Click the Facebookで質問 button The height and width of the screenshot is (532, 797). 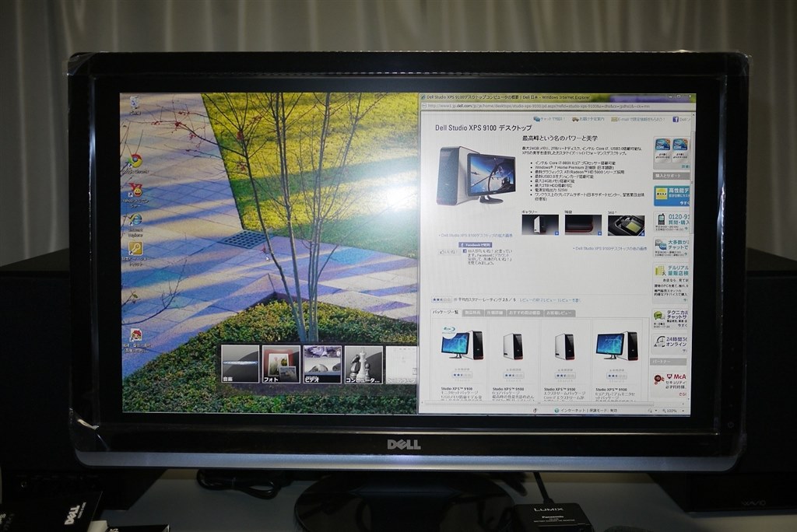tap(475, 245)
